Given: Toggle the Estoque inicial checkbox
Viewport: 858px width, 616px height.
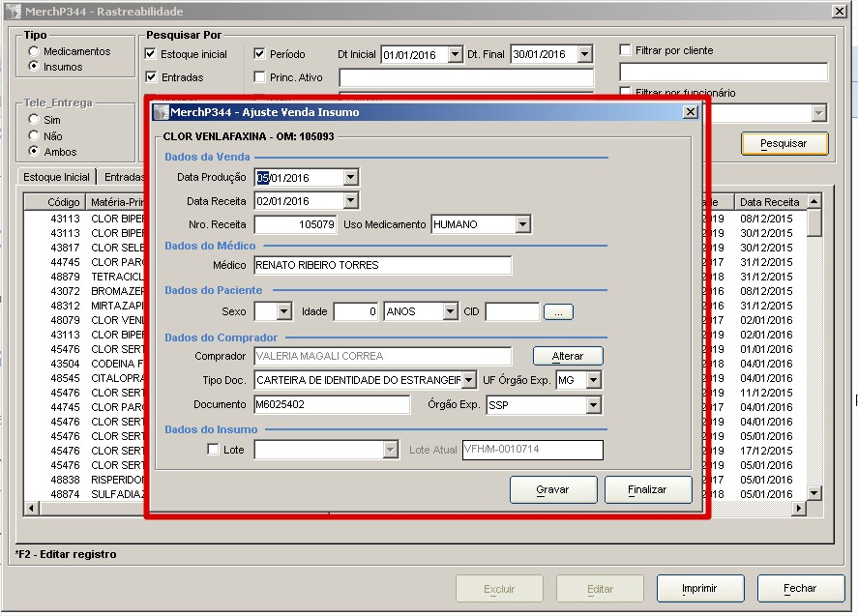Looking at the screenshot, I should 151,54.
